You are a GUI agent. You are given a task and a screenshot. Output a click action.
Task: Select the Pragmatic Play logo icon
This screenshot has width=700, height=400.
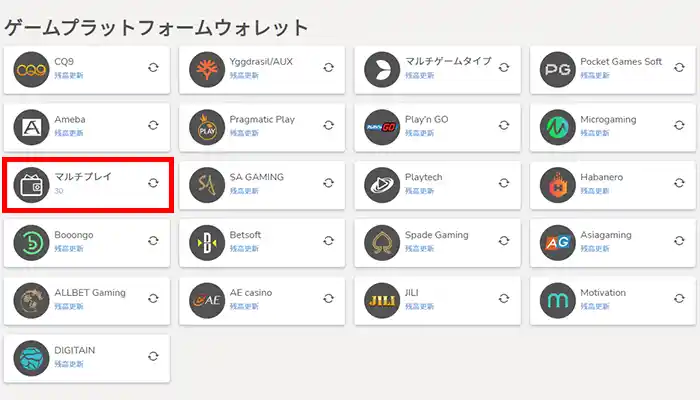(x=206, y=127)
